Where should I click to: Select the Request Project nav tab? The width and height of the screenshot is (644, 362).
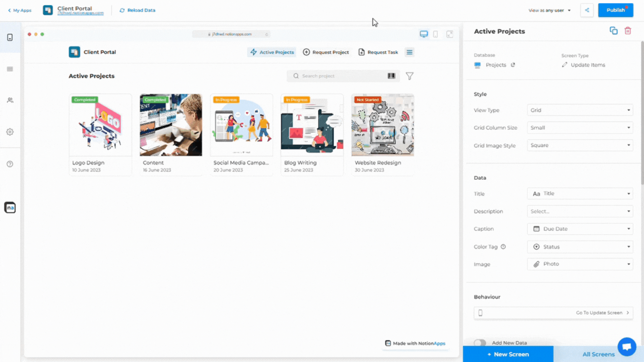[x=326, y=52]
